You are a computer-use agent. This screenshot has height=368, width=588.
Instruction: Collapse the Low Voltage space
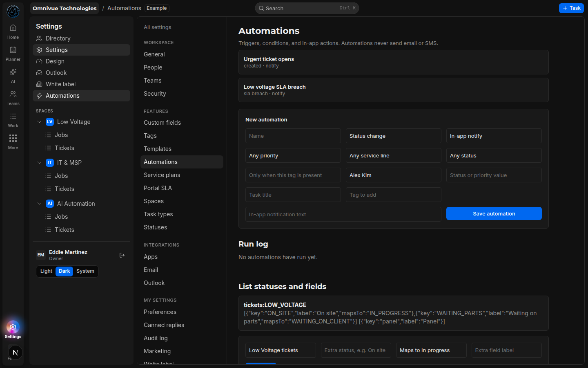coord(39,122)
